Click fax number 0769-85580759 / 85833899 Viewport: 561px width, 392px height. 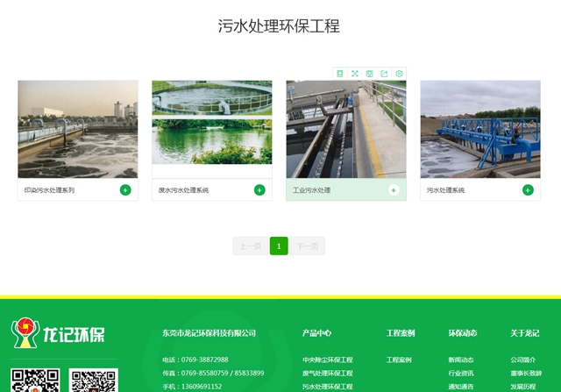[x=223, y=373]
